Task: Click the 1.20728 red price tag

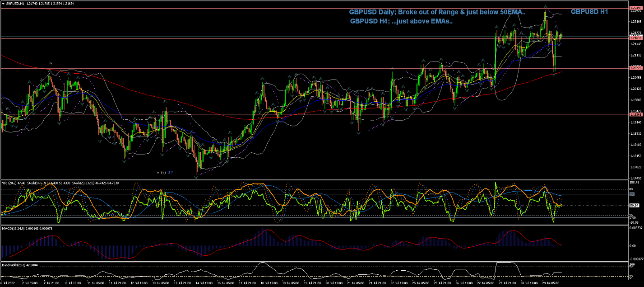Action: pyautogui.click(x=635, y=68)
